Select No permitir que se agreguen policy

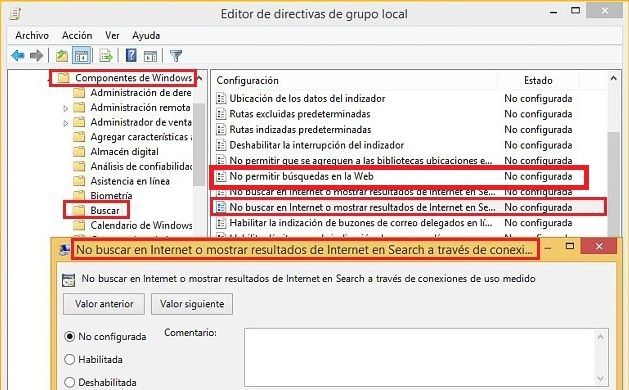(x=360, y=160)
